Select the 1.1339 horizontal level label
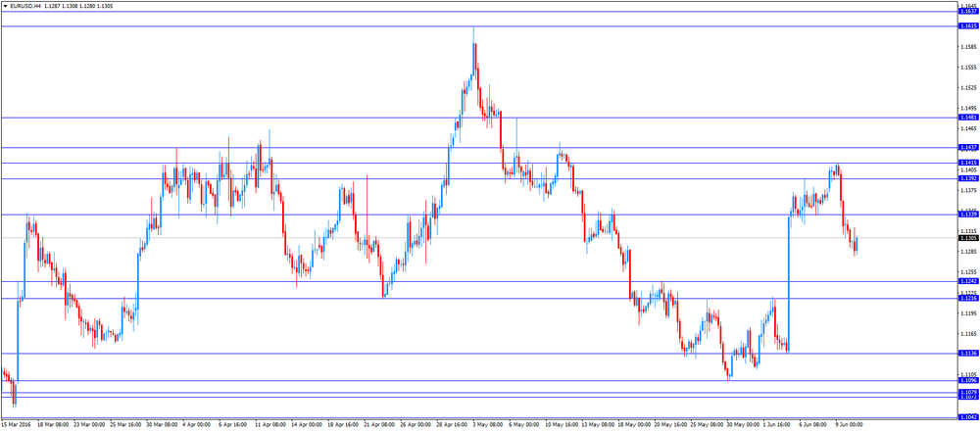 click(x=968, y=215)
